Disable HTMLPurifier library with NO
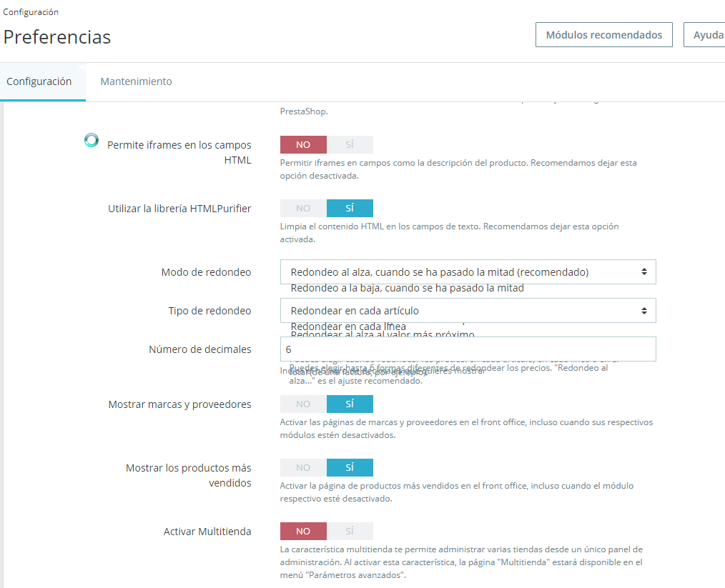The image size is (725, 588). 303,209
